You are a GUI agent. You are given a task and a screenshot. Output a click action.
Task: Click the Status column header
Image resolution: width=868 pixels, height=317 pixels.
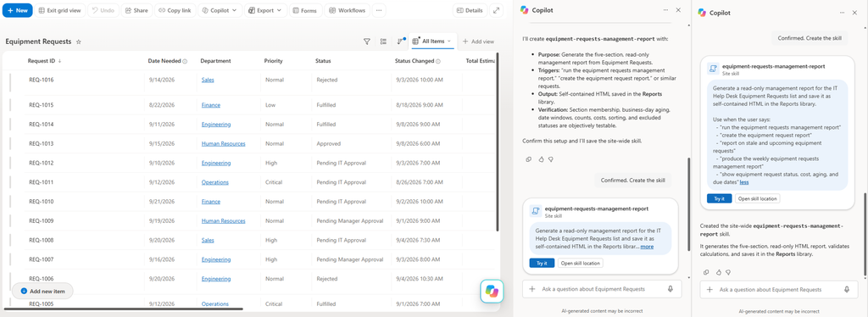[323, 61]
